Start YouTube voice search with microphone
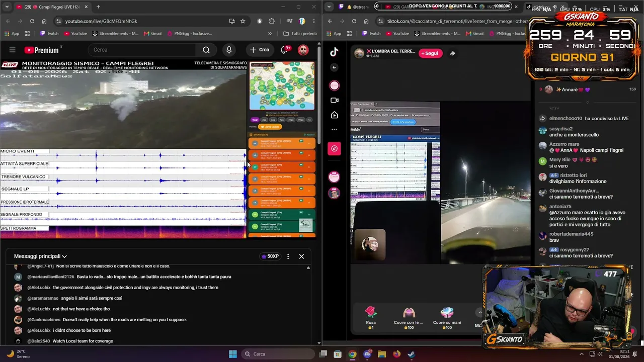The width and height of the screenshot is (644, 362). coord(229,50)
